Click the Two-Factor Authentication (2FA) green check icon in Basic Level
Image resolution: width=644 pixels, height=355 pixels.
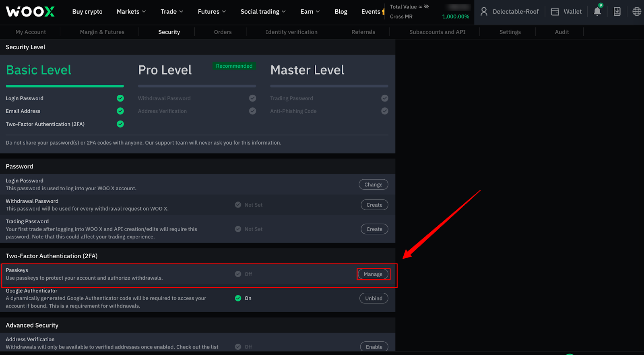[120, 124]
